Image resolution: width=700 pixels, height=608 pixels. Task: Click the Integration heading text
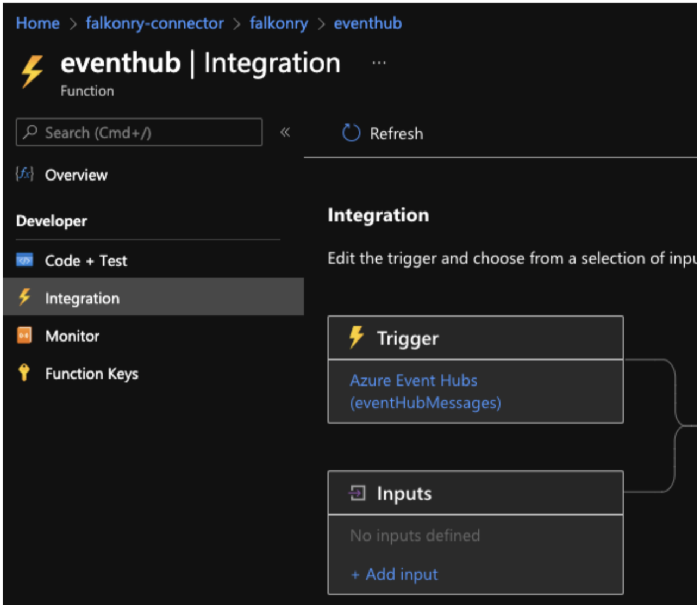(378, 215)
